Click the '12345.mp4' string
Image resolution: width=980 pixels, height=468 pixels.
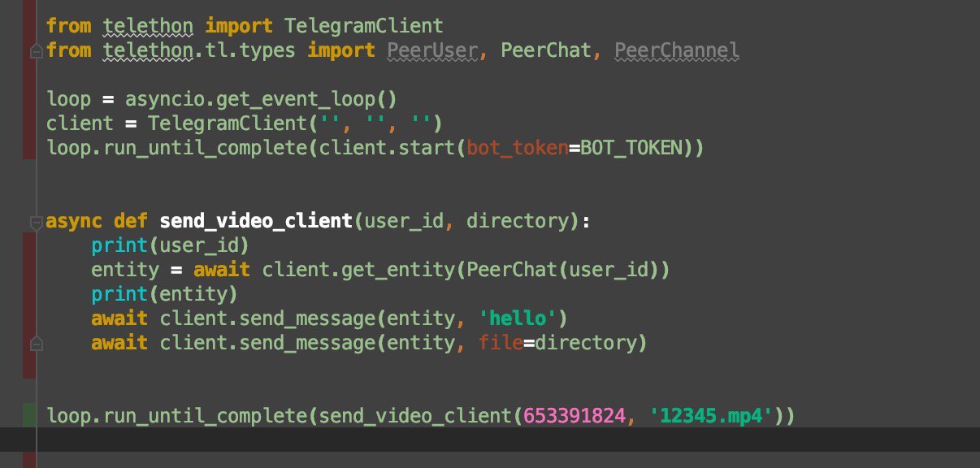[710, 416]
